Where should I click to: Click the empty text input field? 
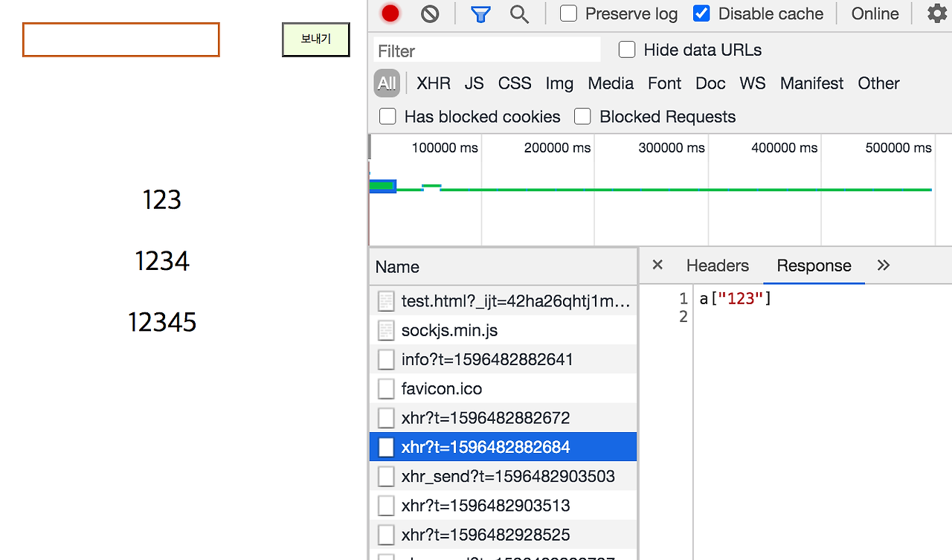click(120, 39)
